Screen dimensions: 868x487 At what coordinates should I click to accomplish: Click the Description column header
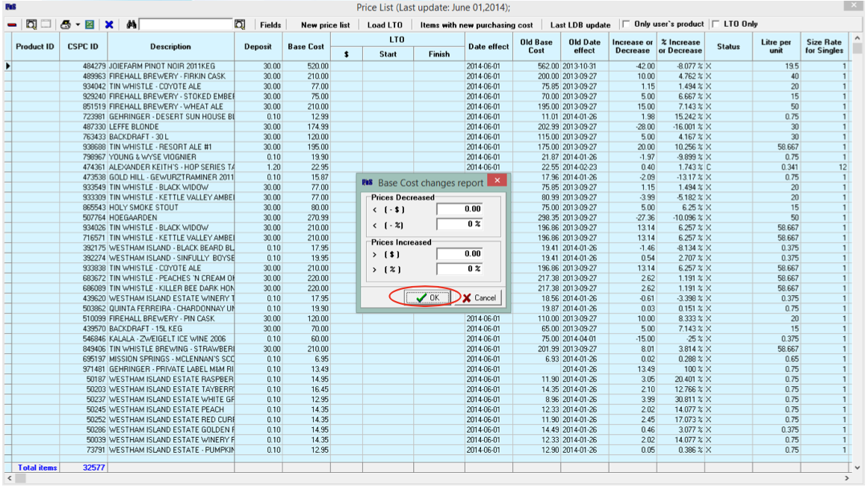click(170, 46)
